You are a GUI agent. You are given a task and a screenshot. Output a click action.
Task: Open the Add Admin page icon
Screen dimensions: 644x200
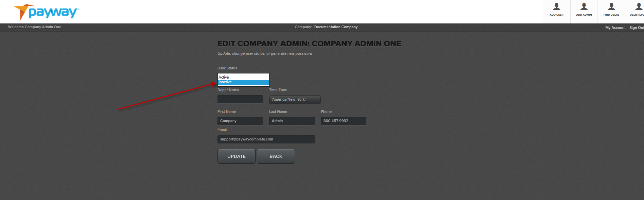tap(584, 10)
